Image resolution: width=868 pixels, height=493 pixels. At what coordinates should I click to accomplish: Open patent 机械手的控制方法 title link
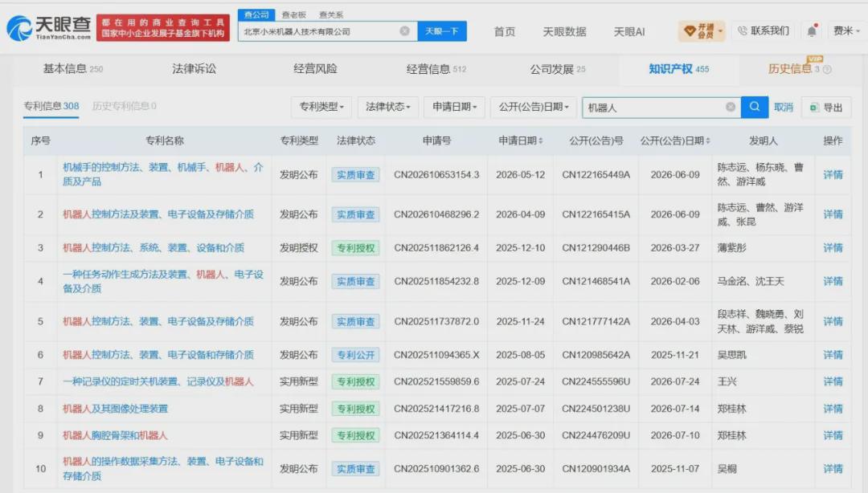[x=162, y=174]
